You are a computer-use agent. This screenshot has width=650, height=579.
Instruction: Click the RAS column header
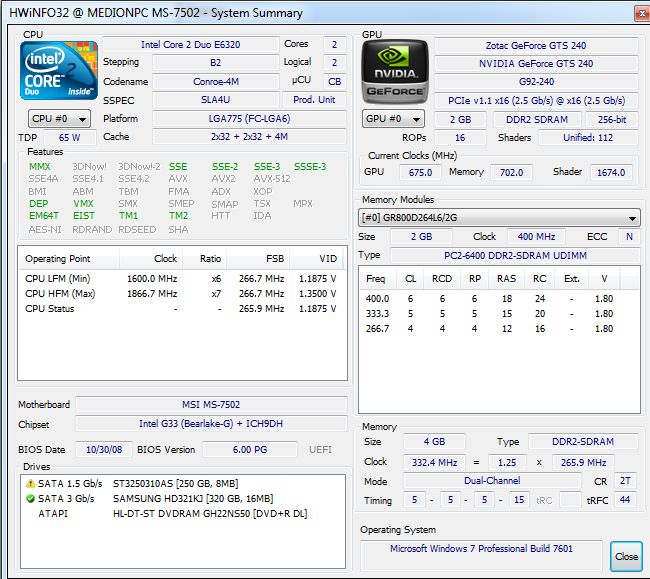tap(507, 279)
